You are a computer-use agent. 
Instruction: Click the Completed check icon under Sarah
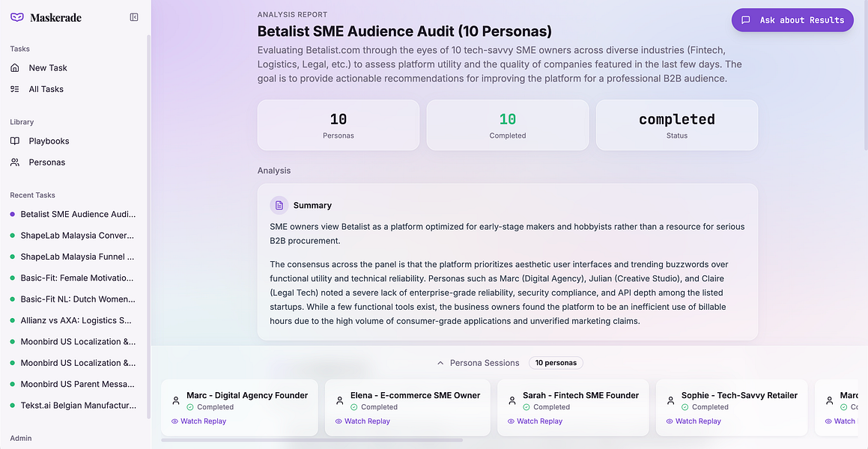click(526, 407)
